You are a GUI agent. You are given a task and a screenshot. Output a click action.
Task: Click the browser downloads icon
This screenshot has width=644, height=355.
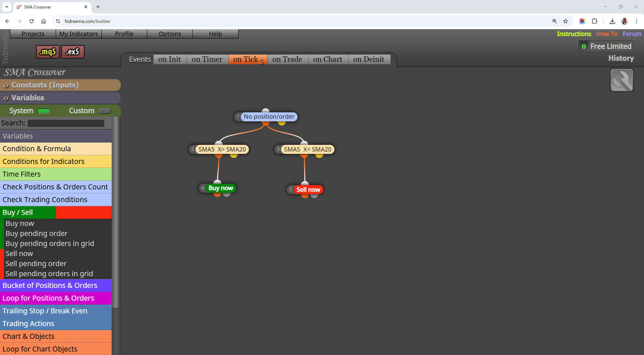pyautogui.click(x=612, y=21)
